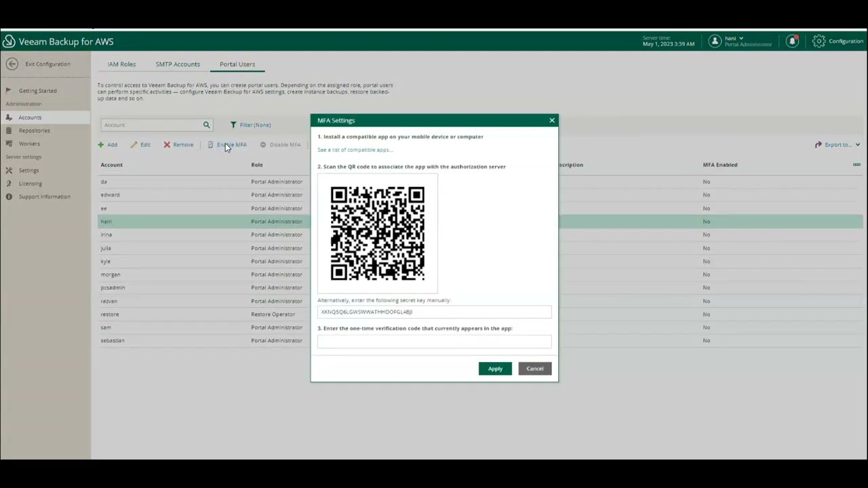Viewport: 868px width, 488px height.
Task: Open the notifications bell icon
Action: tap(792, 41)
